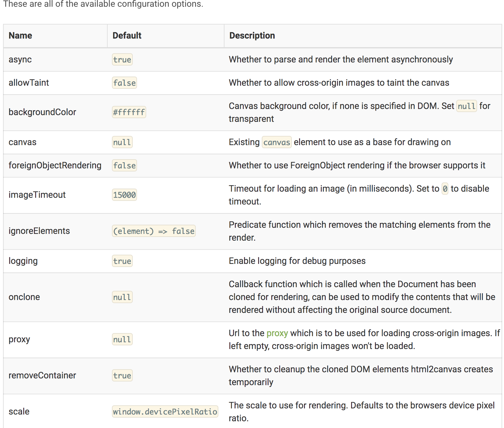Image resolution: width=504 pixels, height=428 pixels.
Task: Click the 0 code in imageTimeout description
Action: point(445,189)
